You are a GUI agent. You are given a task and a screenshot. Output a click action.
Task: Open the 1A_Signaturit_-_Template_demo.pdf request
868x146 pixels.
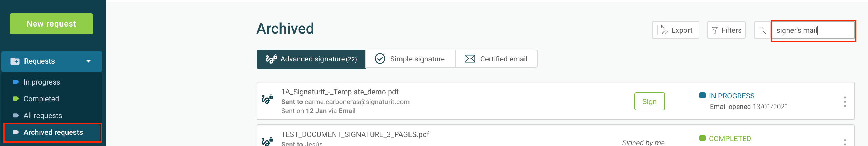(x=340, y=92)
